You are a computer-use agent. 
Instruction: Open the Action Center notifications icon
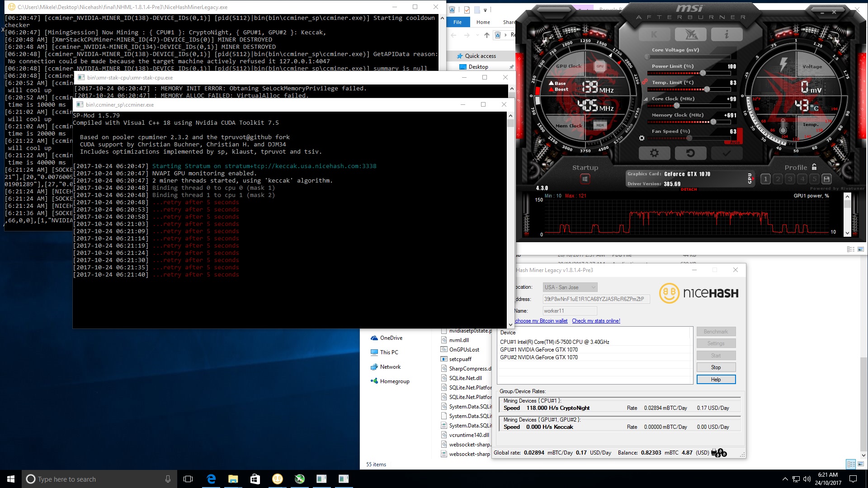[853, 479]
